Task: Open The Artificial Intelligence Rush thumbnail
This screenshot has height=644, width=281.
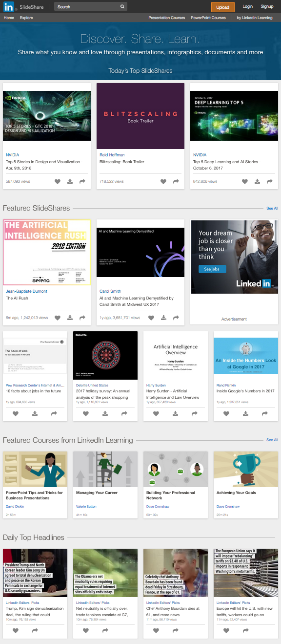Action: (x=47, y=253)
